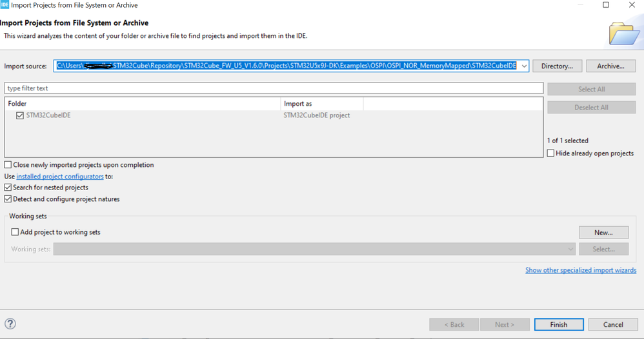Open the Working sets combo box
The width and height of the screenshot is (644, 339).
click(314, 249)
